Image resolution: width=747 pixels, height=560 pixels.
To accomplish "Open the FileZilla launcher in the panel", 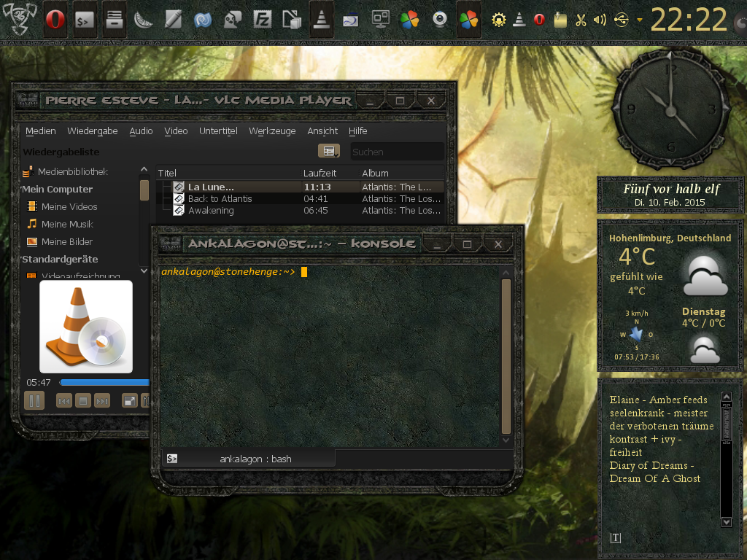I will pos(262,20).
